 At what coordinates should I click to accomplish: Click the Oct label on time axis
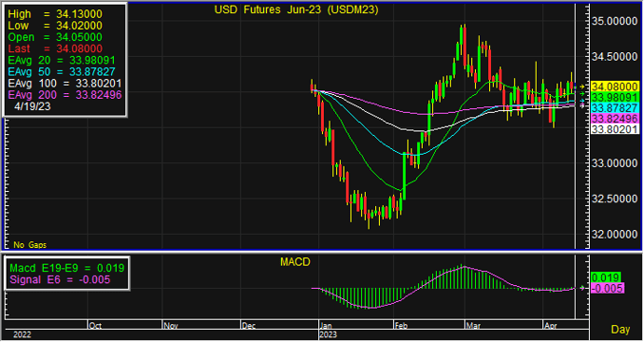click(95, 326)
